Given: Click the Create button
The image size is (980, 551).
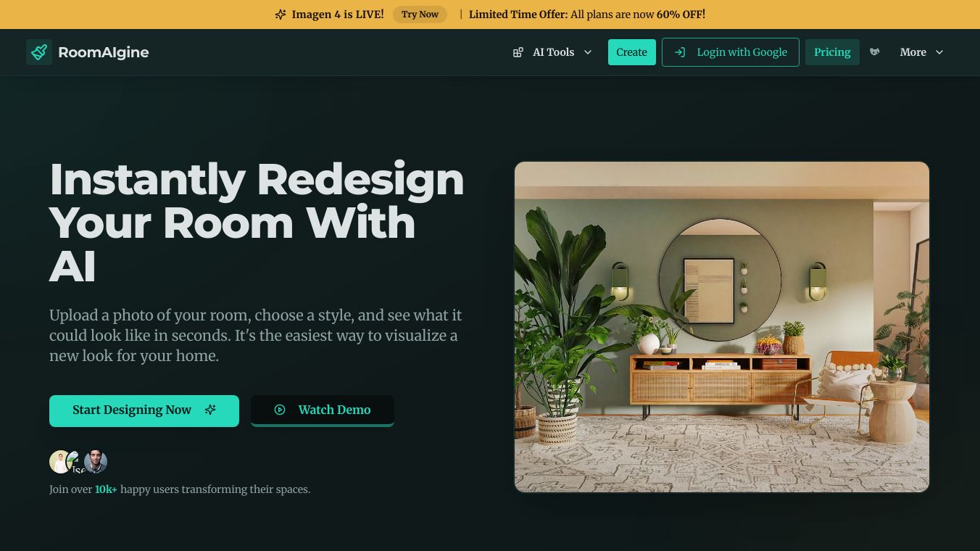Looking at the screenshot, I should [631, 52].
